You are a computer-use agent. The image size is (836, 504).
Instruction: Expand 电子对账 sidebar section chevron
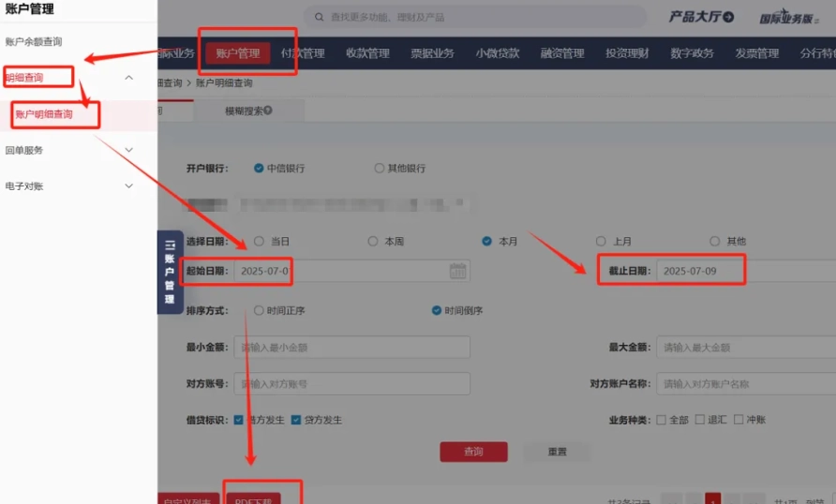128,185
